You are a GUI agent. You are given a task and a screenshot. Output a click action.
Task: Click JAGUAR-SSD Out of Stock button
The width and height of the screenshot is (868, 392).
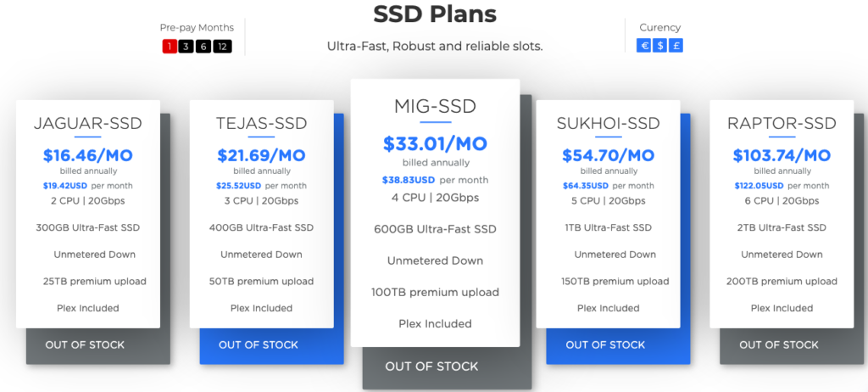[85, 344]
